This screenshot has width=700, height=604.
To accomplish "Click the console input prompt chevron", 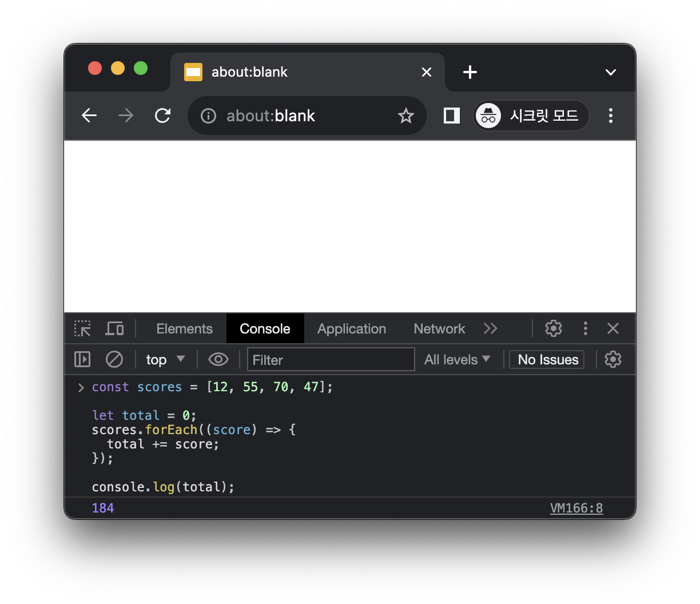I will (81, 387).
